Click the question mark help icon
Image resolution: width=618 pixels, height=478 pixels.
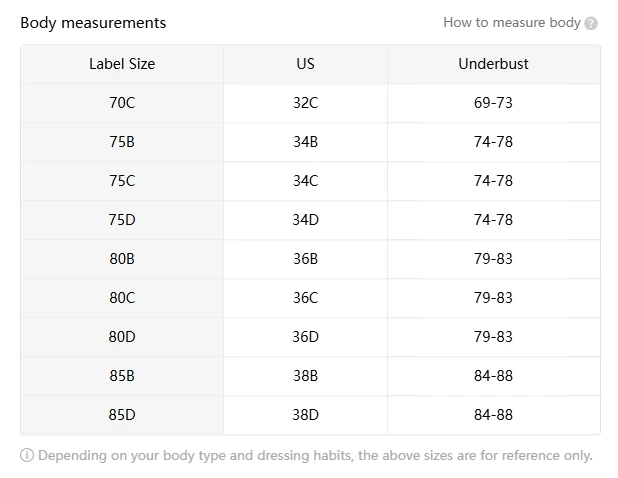(x=591, y=23)
